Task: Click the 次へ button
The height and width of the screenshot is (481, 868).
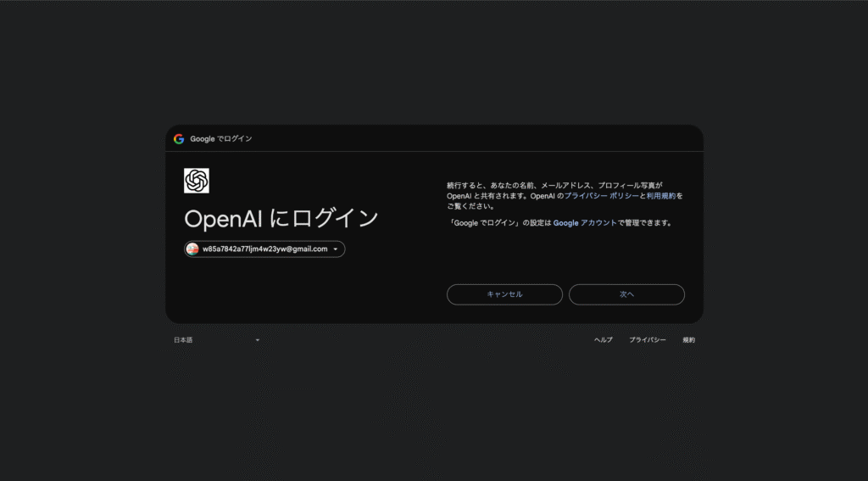Action: [x=626, y=295]
